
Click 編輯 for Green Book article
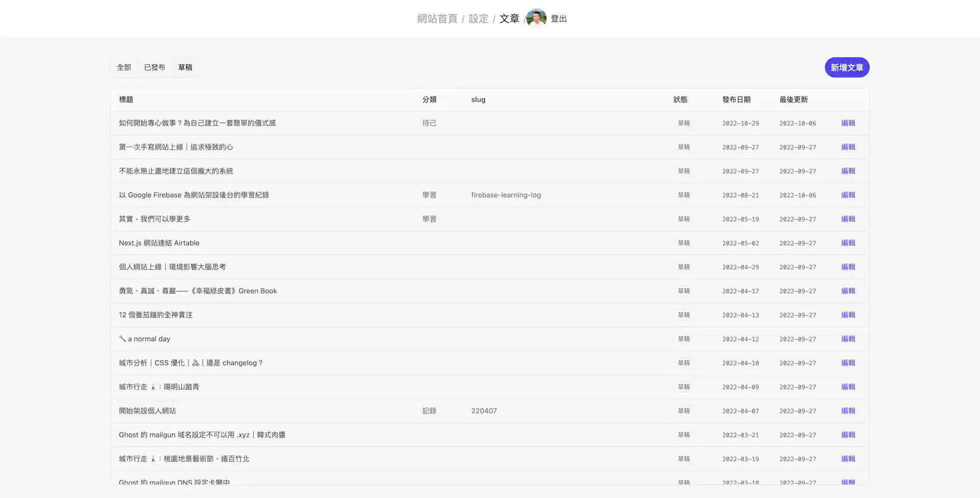coord(848,291)
